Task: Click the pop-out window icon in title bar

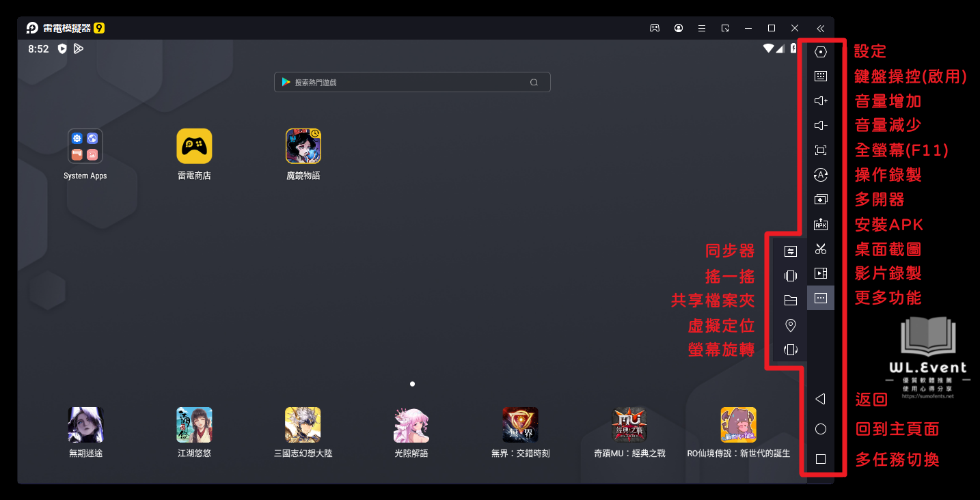Action: (x=725, y=28)
